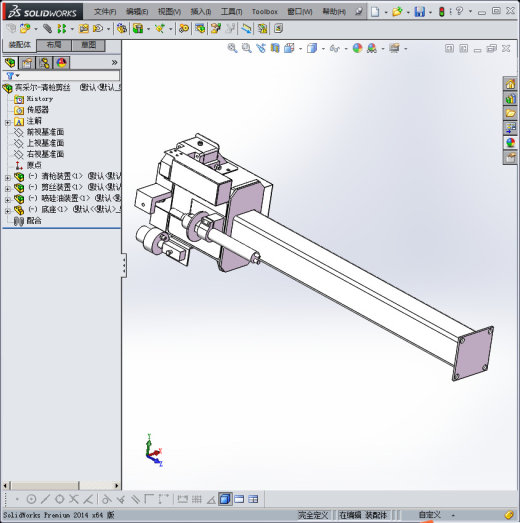Switch to the ConfigurationManager tab

point(44,63)
